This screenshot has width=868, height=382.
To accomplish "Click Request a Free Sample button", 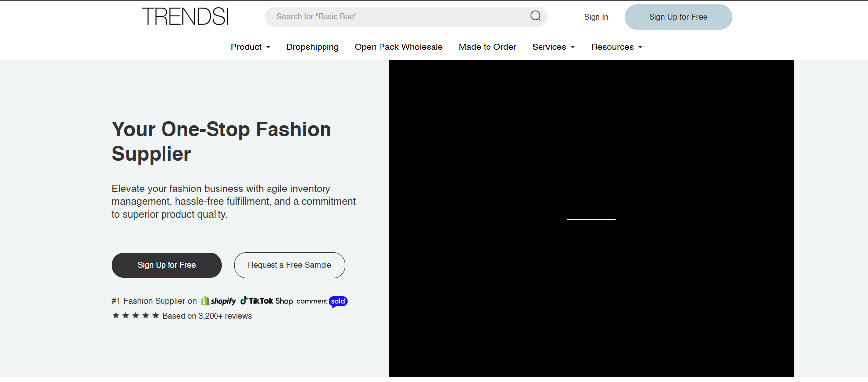I will click(289, 265).
